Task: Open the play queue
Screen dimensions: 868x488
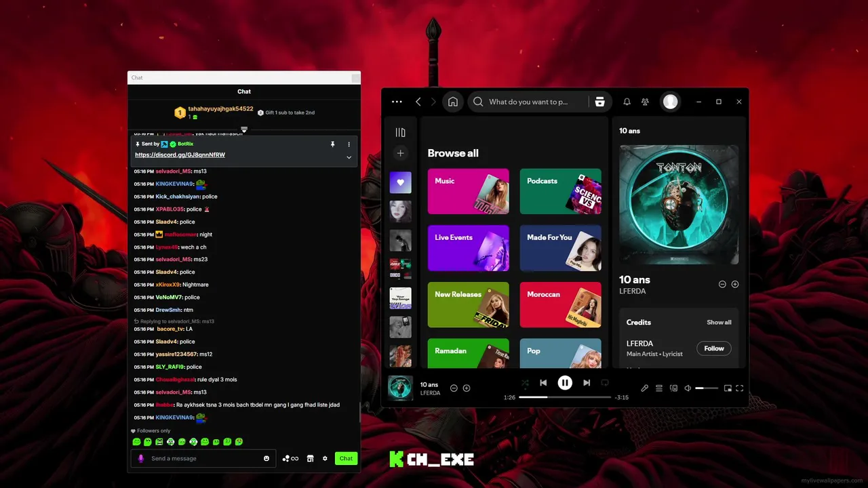Action: pos(659,388)
